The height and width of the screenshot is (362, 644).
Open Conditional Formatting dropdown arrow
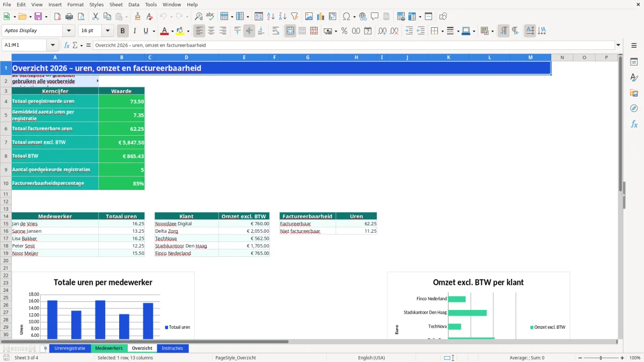coord(492,31)
